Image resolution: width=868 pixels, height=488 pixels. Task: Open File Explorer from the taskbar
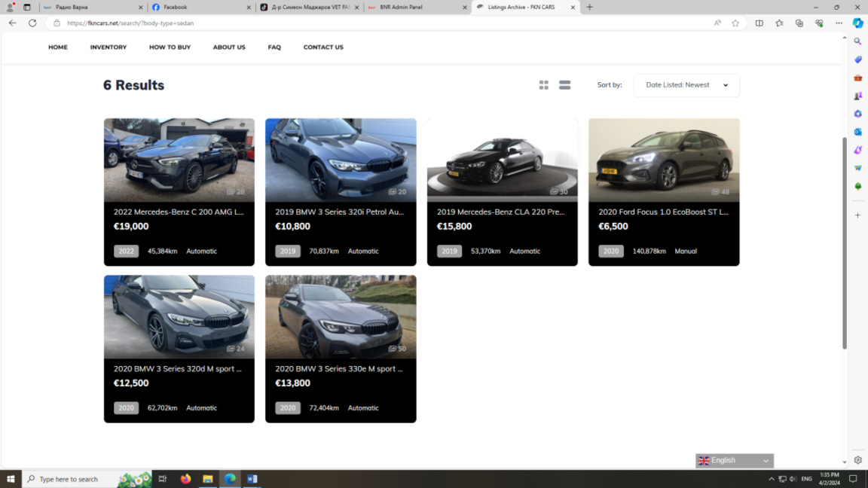click(x=207, y=479)
